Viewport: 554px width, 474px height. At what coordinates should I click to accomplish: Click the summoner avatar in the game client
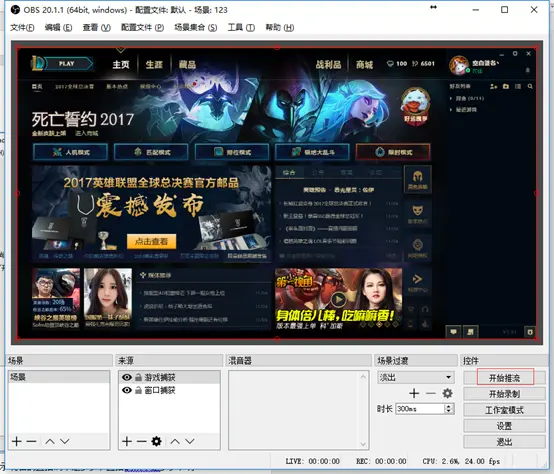pos(459,65)
